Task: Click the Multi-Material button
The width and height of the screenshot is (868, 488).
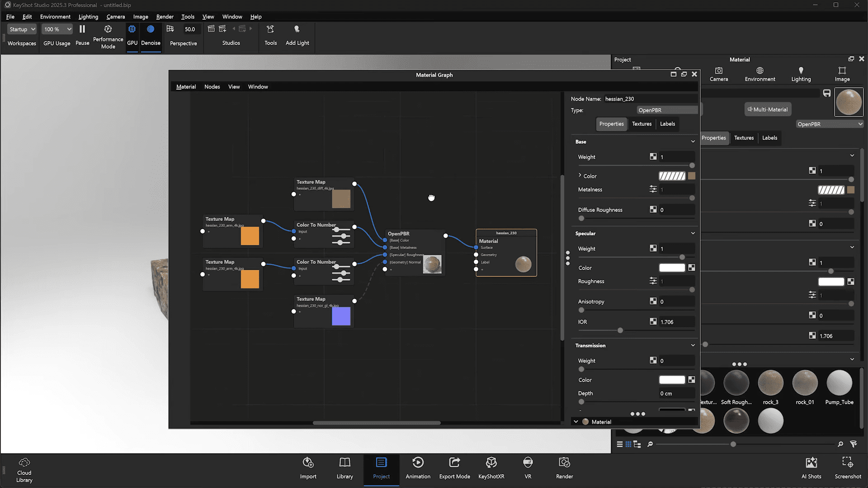Action: [x=768, y=109]
